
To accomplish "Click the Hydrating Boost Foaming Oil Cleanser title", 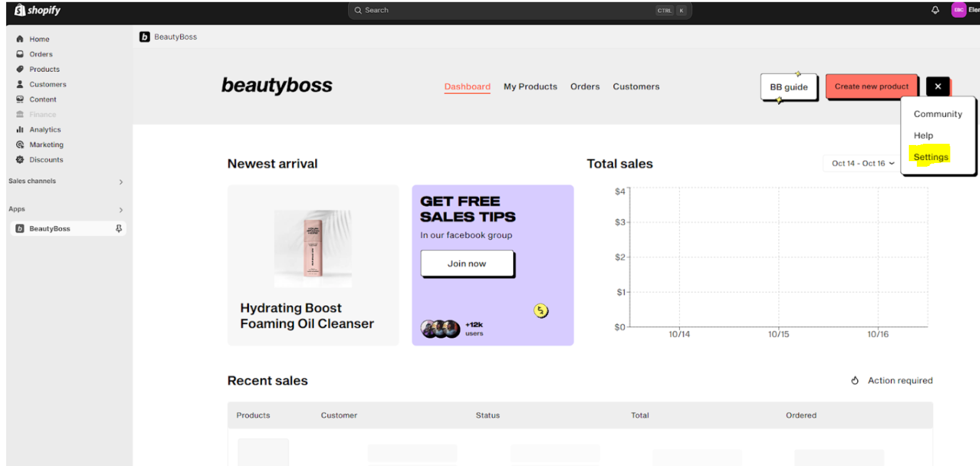I will pos(307,316).
